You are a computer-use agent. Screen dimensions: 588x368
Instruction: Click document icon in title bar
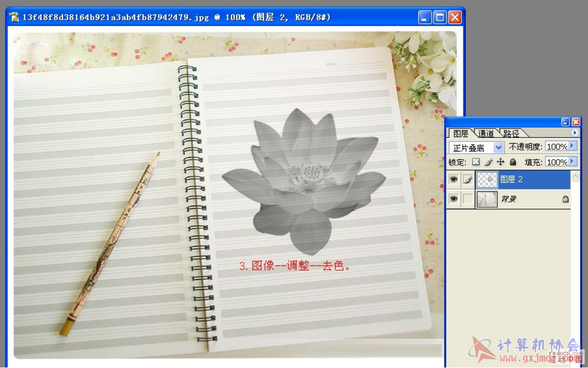coord(14,17)
